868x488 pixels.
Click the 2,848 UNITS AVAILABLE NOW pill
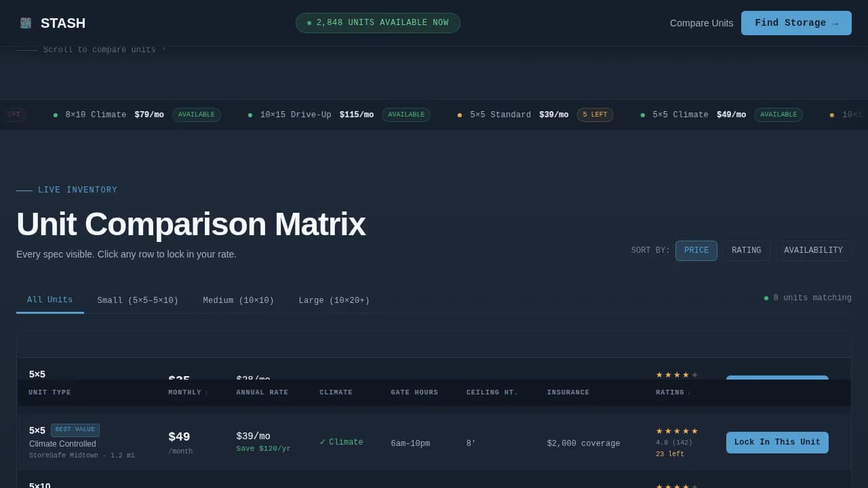pyautogui.click(x=378, y=22)
